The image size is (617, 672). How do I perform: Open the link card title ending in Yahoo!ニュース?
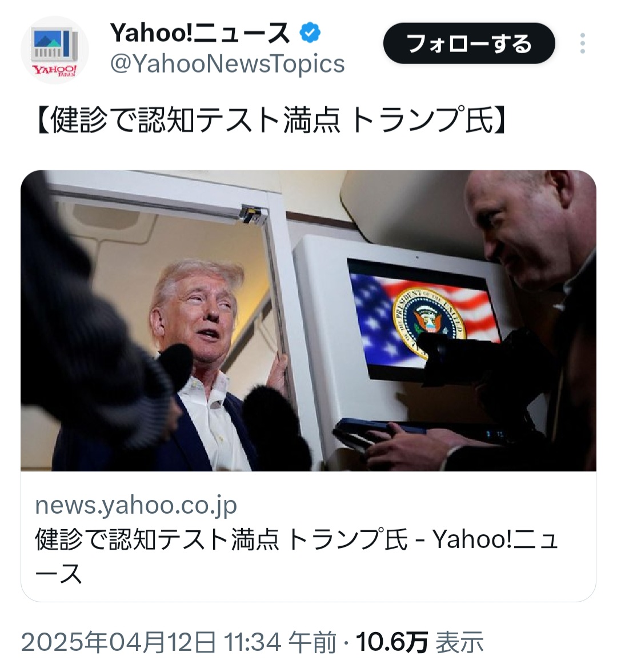pyautogui.click(x=297, y=556)
